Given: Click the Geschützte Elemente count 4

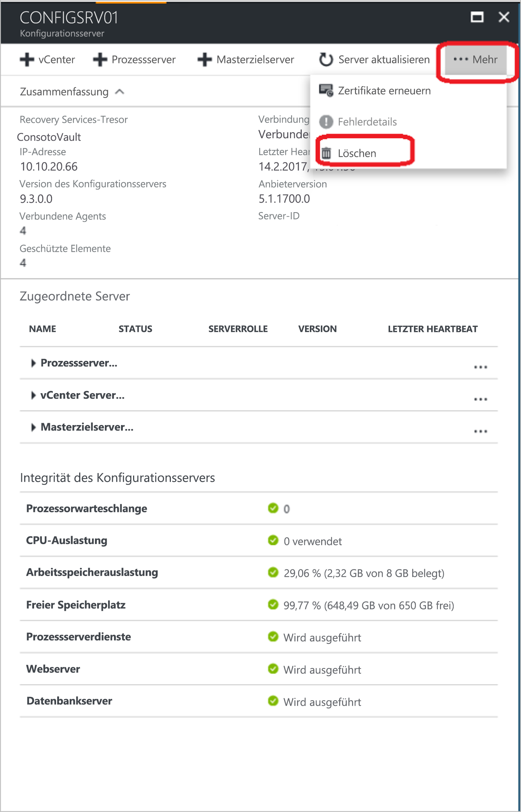Looking at the screenshot, I should pyautogui.click(x=23, y=263).
